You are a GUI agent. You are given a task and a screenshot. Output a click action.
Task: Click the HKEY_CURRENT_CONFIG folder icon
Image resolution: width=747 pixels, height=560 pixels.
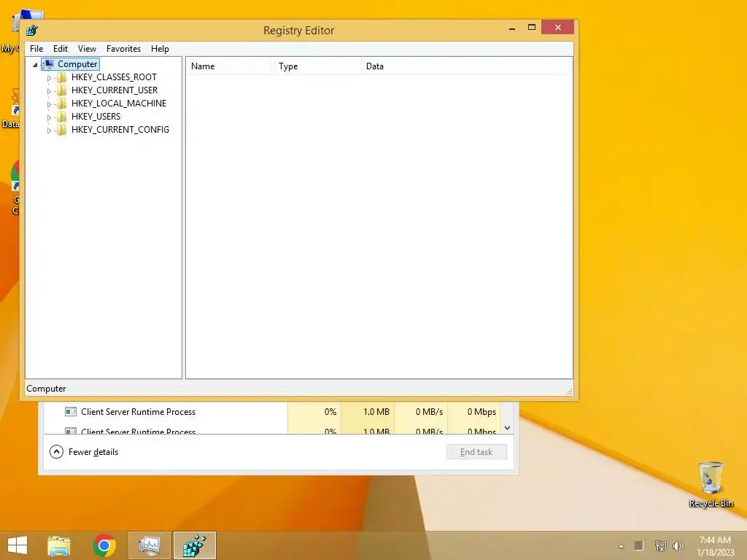(62, 130)
